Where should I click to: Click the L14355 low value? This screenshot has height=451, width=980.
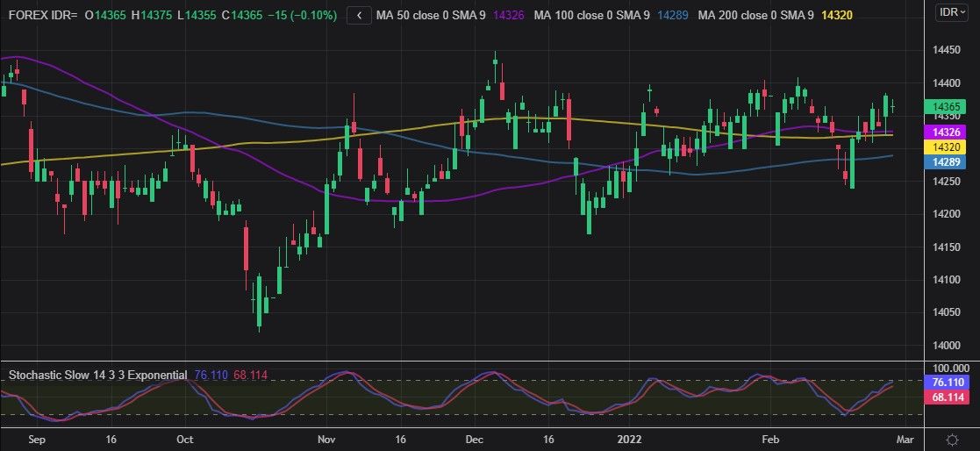point(198,16)
